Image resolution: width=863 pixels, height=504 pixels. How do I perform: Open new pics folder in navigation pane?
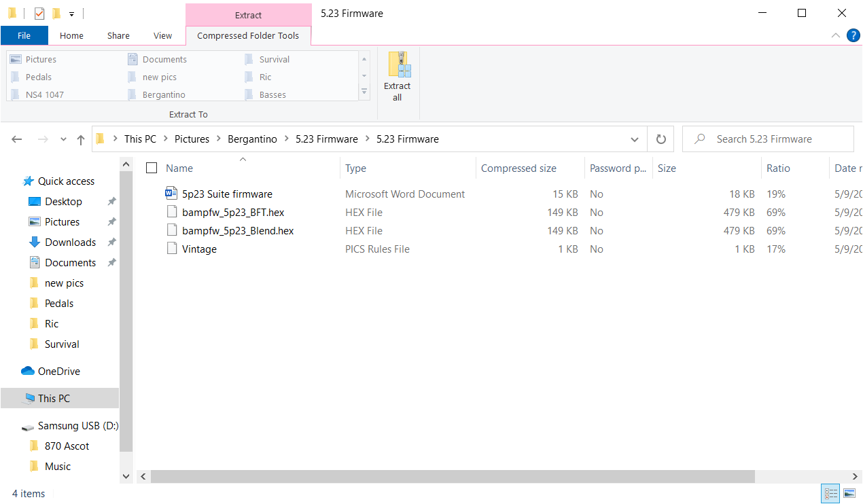[64, 283]
